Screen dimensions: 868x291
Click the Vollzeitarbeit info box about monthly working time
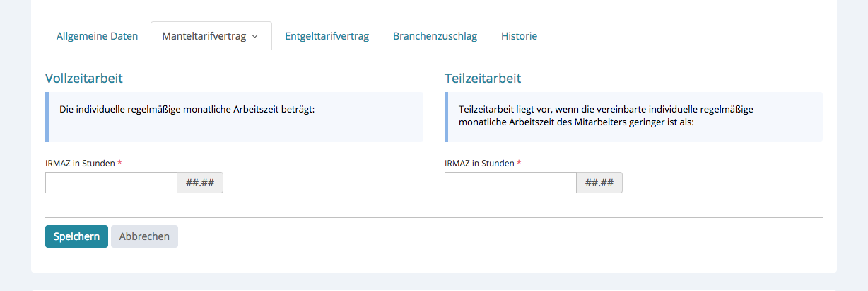234,117
